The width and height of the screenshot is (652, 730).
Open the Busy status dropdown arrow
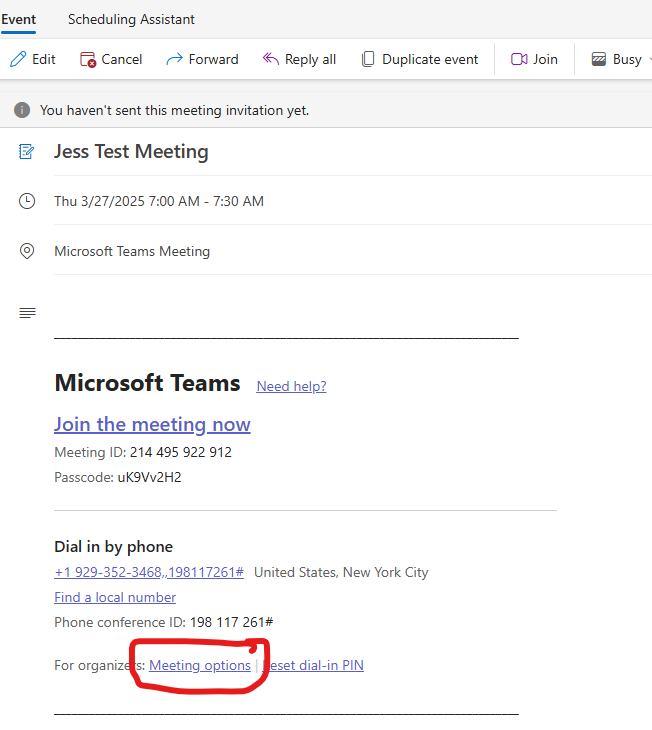(651, 60)
